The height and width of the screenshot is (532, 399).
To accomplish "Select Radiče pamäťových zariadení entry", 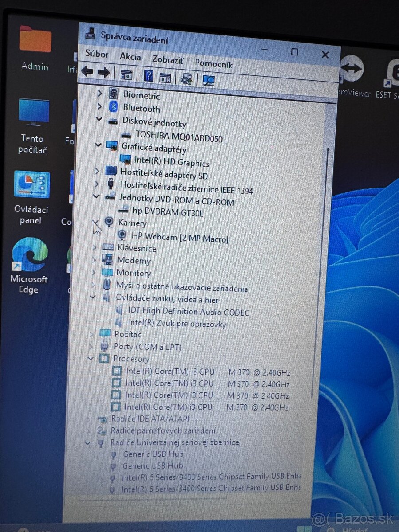I will click(x=163, y=430).
